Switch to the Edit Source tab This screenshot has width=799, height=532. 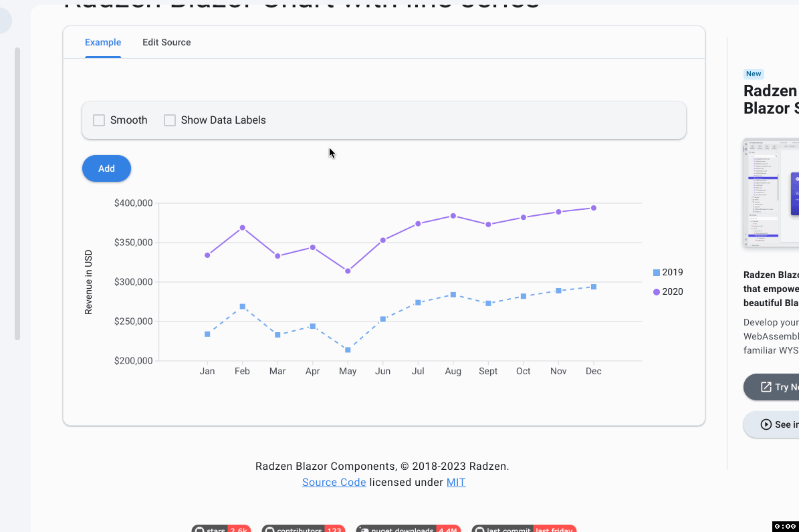tap(166, 42)
